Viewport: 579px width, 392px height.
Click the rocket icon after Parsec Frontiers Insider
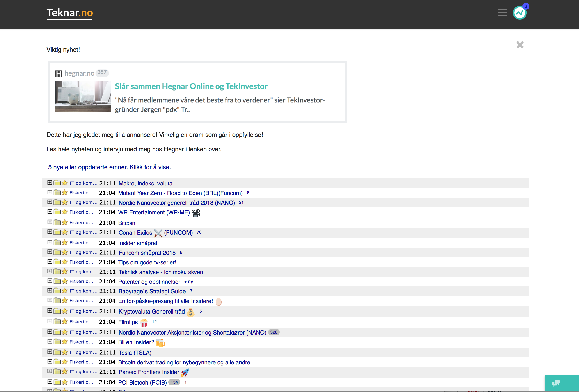pyautogui.click(x=185, y=372)
